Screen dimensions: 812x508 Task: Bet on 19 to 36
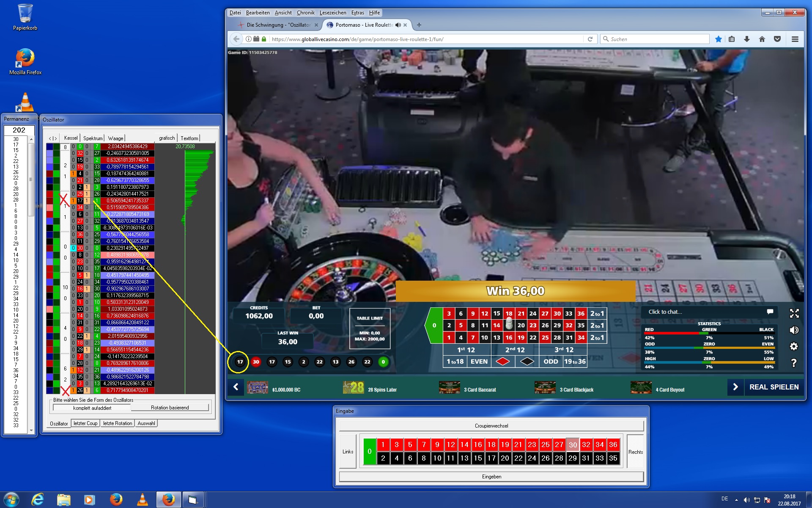click(575, 362)
